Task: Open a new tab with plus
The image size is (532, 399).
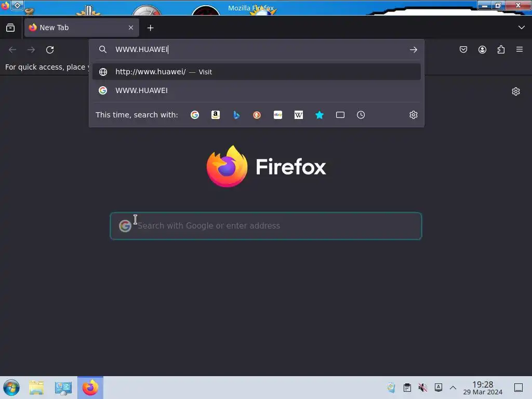Action: coord(150,28)
